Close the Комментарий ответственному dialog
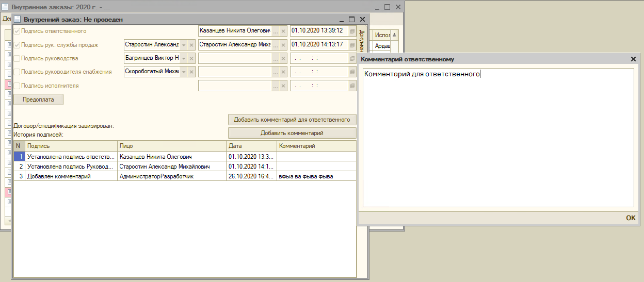Viewport: 644px width, 282px height. tap(633, 59)
